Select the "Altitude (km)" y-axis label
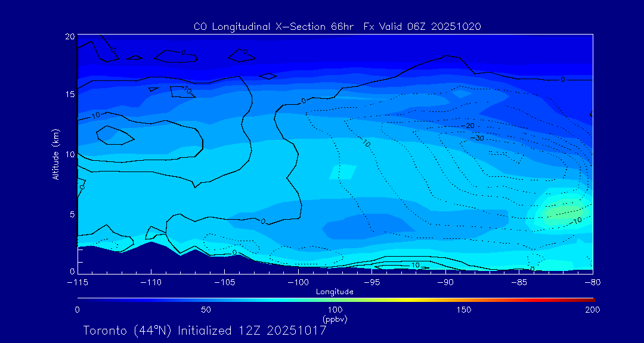This screenshot has width=644, height=343. (x=55, y=154)
